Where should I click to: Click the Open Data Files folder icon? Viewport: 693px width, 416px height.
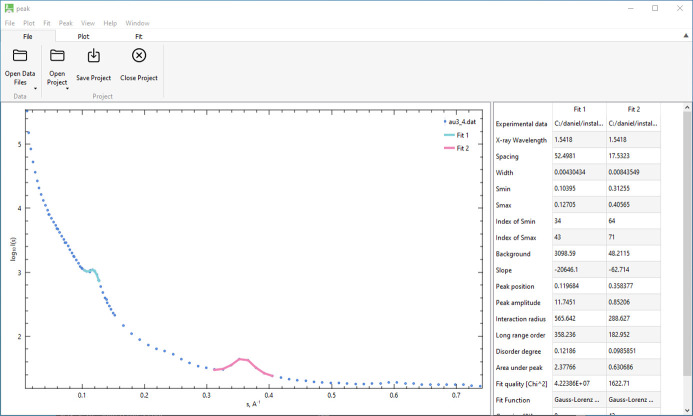pos(20,56)
